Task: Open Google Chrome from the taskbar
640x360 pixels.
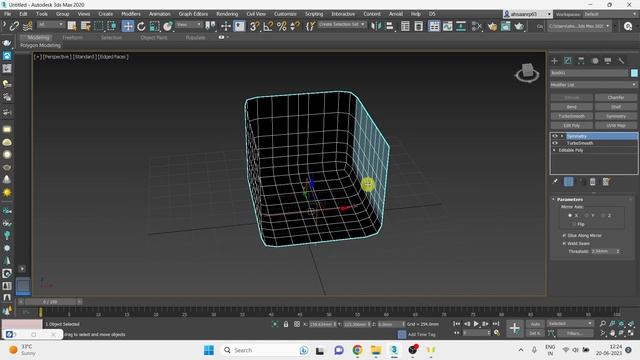Action: click(x=358, y=350)
